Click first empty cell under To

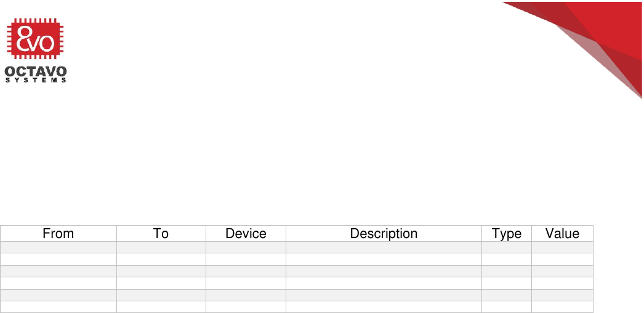click(161, 247)
